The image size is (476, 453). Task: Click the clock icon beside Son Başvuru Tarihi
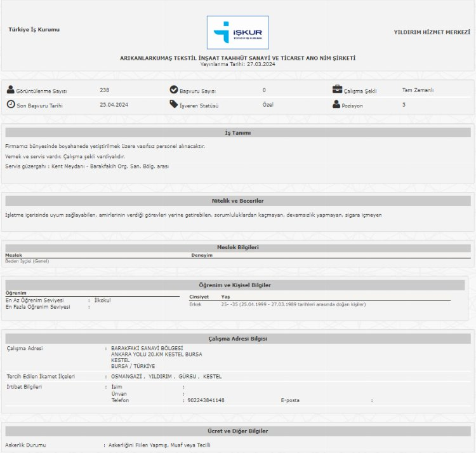point(10,105)
